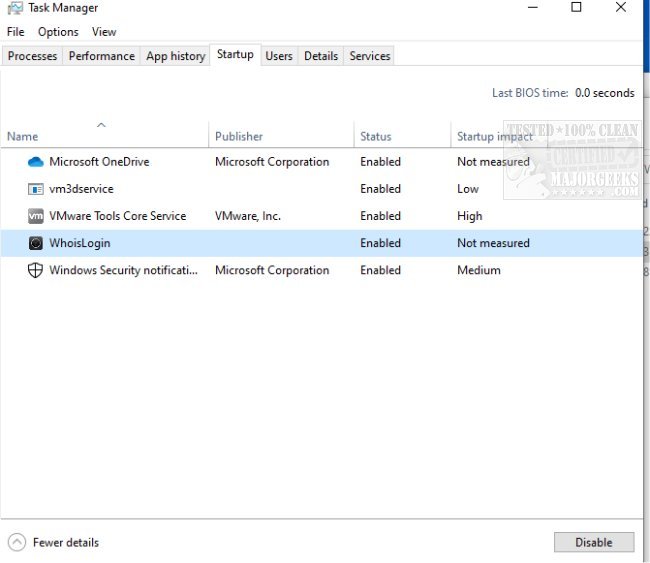
Task: Click the Last BIOS time label
Action: 530,93
